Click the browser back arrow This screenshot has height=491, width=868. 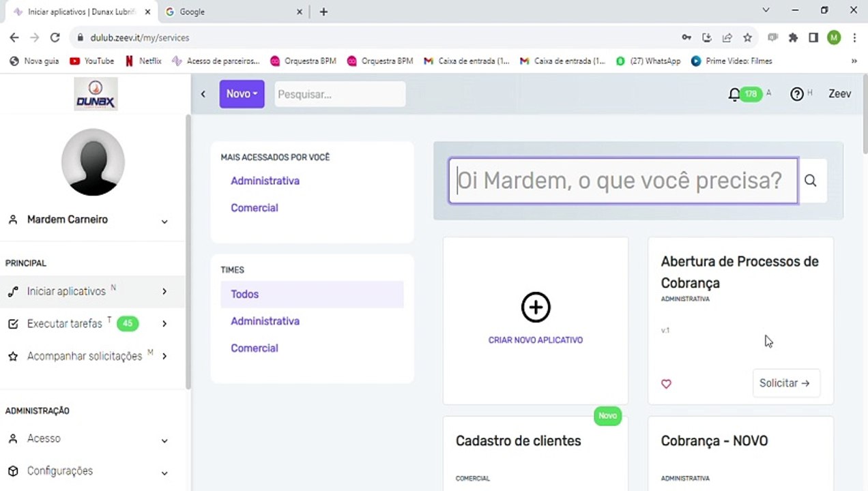pyautogui.click(x=14, y=38)
